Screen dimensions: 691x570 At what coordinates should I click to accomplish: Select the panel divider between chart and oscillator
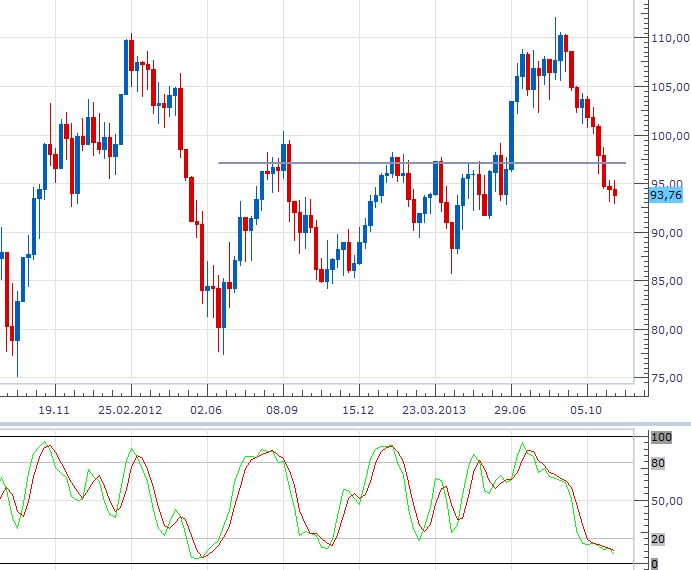(x=346, y=424)
